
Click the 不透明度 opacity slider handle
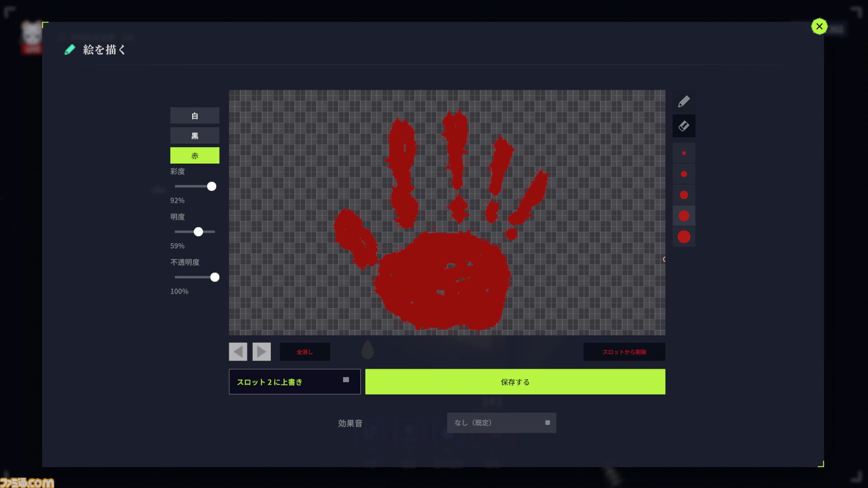pos(215,277)
